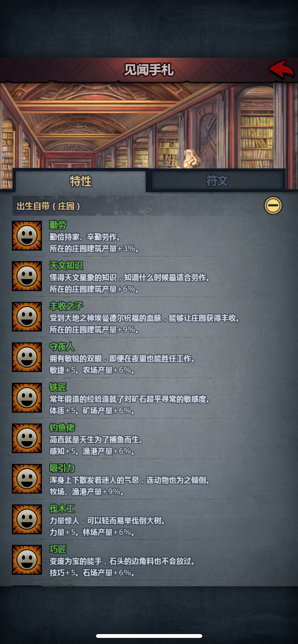Tap the 见闻手札 title header
The width and height of the screenshot is (298, 644).
pyautogui.click(x=149, y=70)
